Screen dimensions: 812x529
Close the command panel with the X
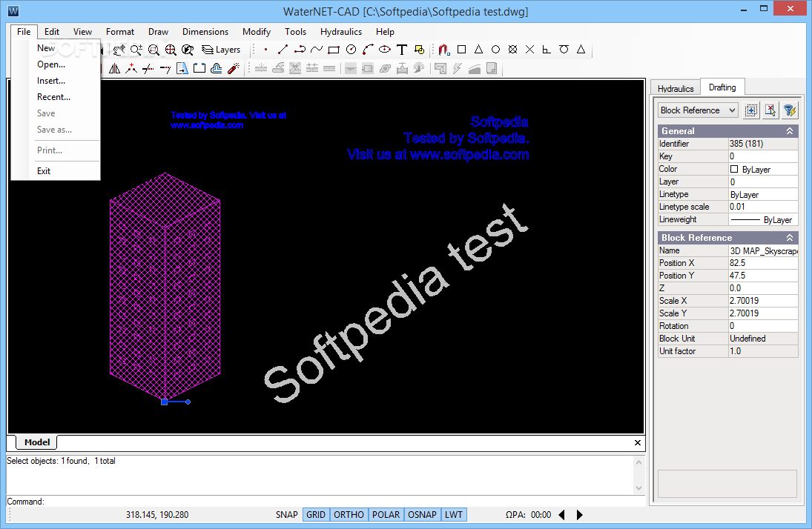point(638,442)
